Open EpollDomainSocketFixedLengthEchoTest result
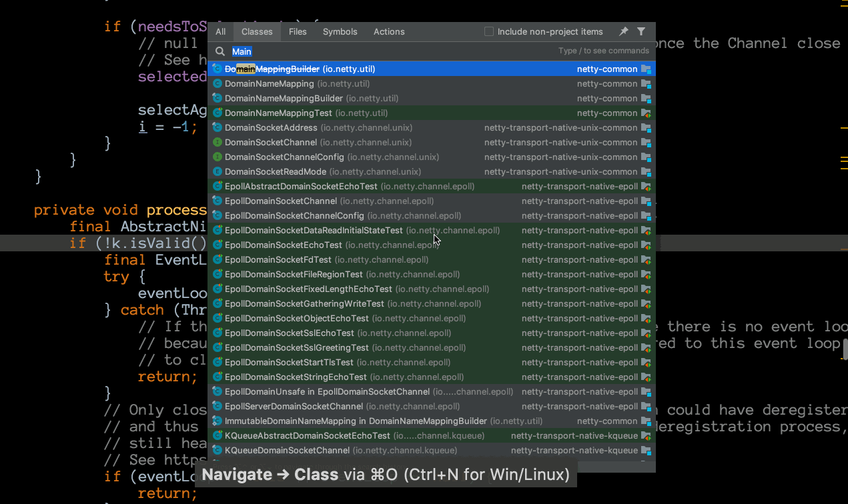Viewport: 848px width, 504px height. tap(432, 289)
